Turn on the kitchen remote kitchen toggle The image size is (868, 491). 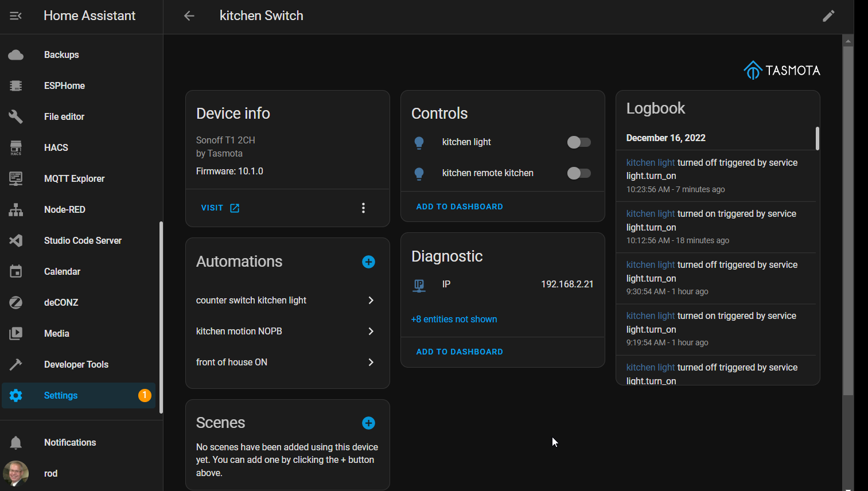click(578, 173)
